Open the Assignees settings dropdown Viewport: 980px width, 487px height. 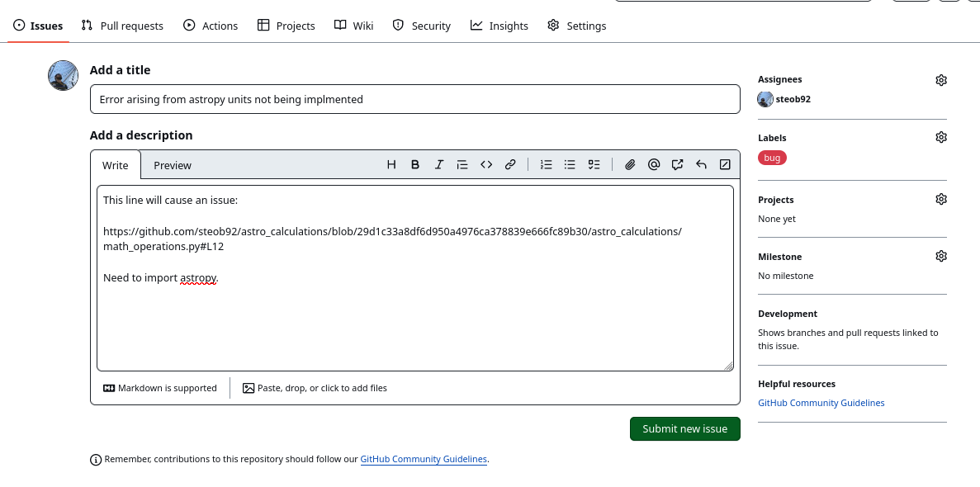coord(941,79)
